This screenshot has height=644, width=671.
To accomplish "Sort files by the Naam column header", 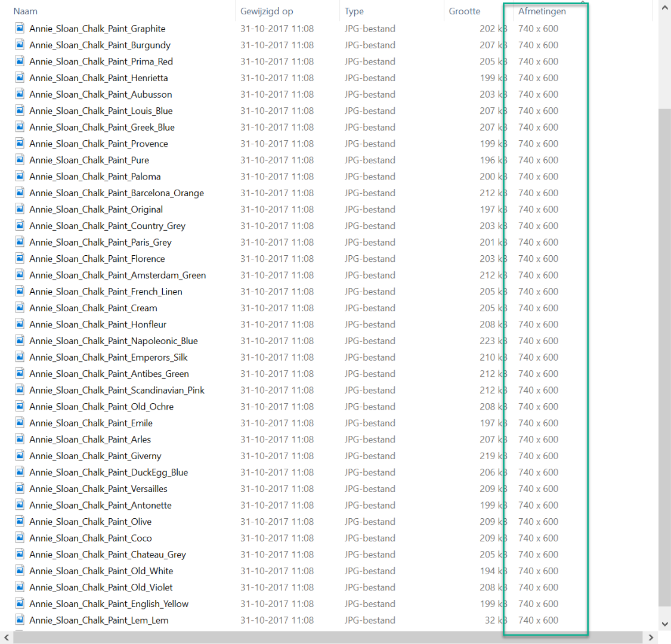I will click(x=25, y=11).
